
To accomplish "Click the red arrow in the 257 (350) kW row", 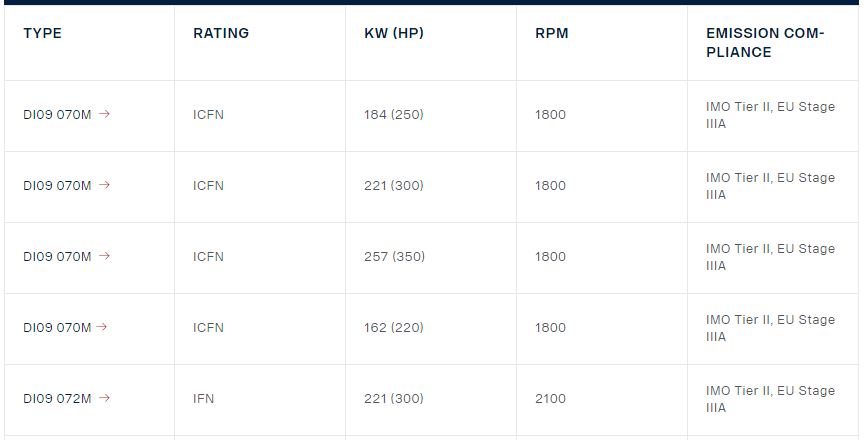I will coord(104,256).
